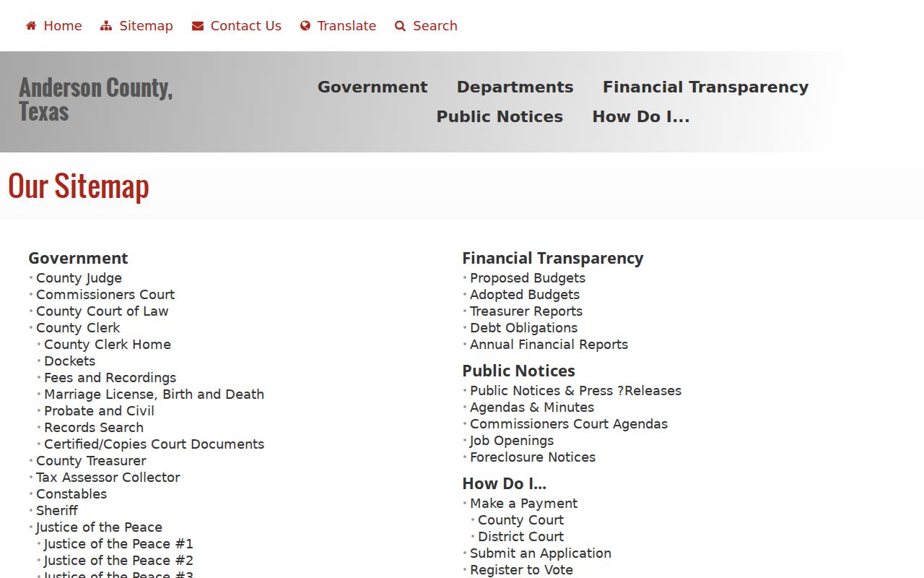Open Proposed Budgets link
Image resolution: width=924 pixels, height=578 pixels.
coord(528,278)
